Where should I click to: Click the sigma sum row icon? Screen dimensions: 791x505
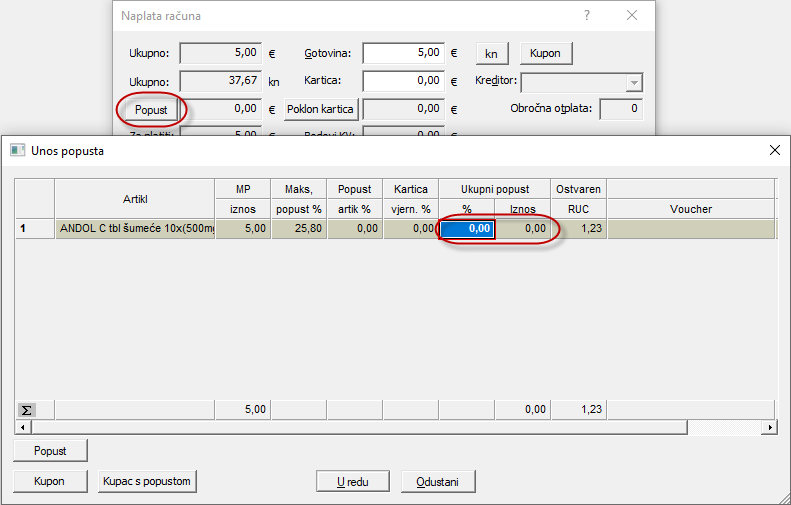tap(27, 409)
